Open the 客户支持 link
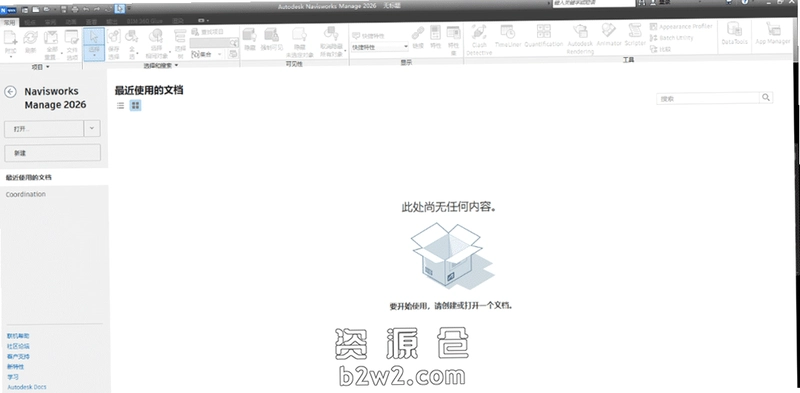 point(18,356)
